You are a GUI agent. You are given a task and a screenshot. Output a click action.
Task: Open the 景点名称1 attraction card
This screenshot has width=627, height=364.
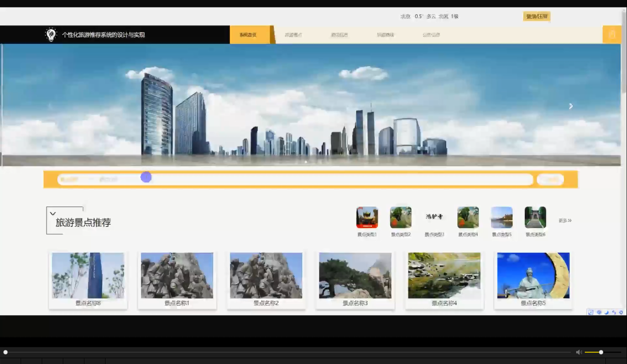coord(177,280)
